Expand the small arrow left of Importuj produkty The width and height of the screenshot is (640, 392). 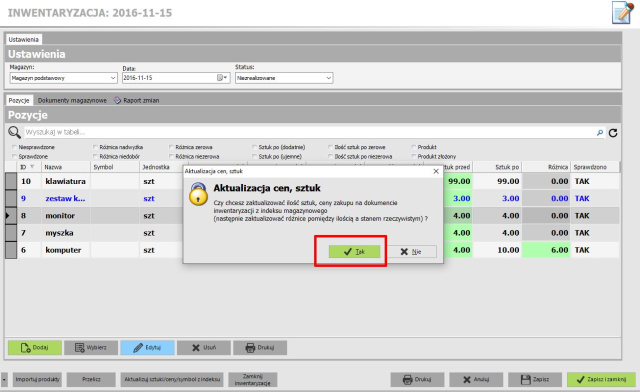pos(4,379)
